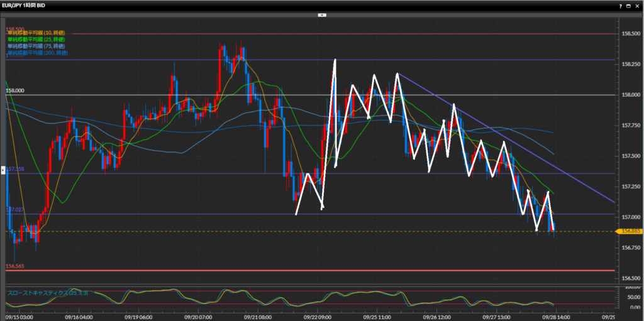Screen dimensions: 644x321
Task: Close the EUR/JPY chart window
Action: (637, 6)
